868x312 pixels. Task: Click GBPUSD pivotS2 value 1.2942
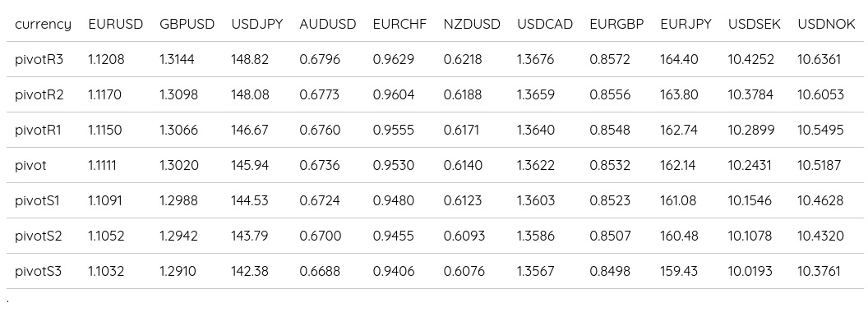(x=178, y=236)
